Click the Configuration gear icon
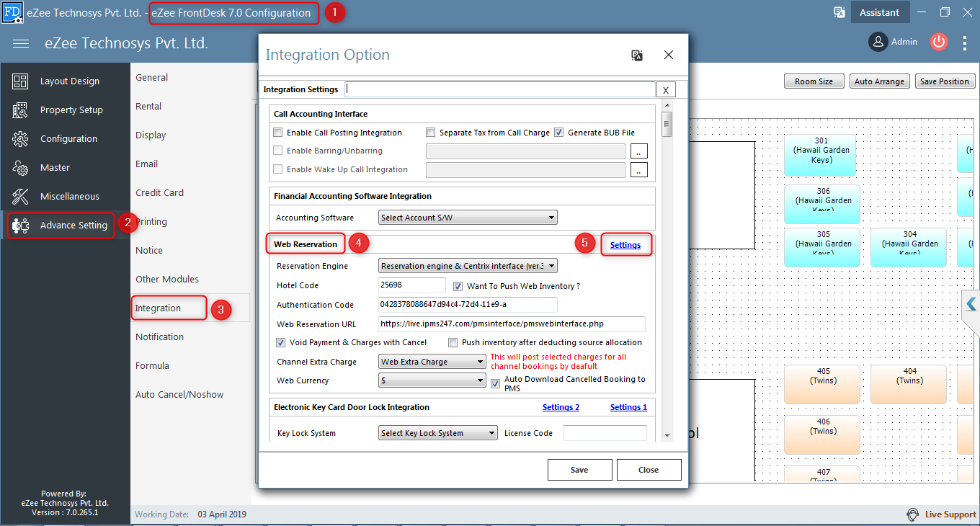The height and width of the screenshot is (526, 980). 20,139
